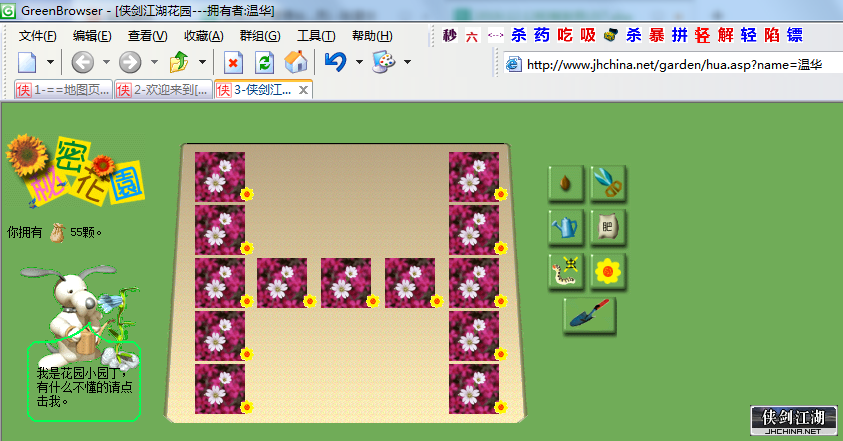The image size is (843, 441).
Task: Go to the browser home page icon
Action: tap(296, 62)
